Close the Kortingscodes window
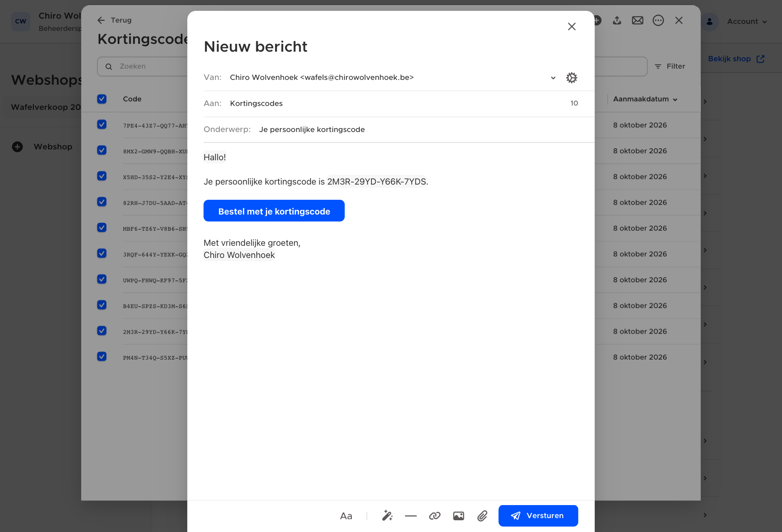 pyautogui.click(x=679, y=20)
